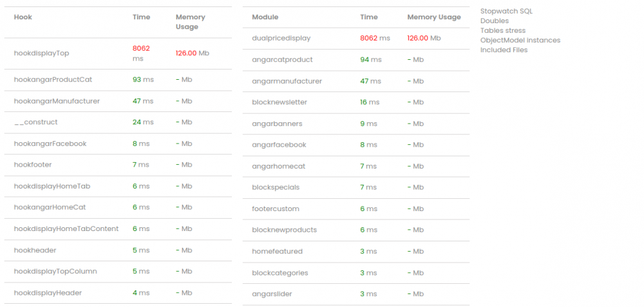644x307 pixels.
Task: Click Memory Usage header in Module table
Action: 434,17
